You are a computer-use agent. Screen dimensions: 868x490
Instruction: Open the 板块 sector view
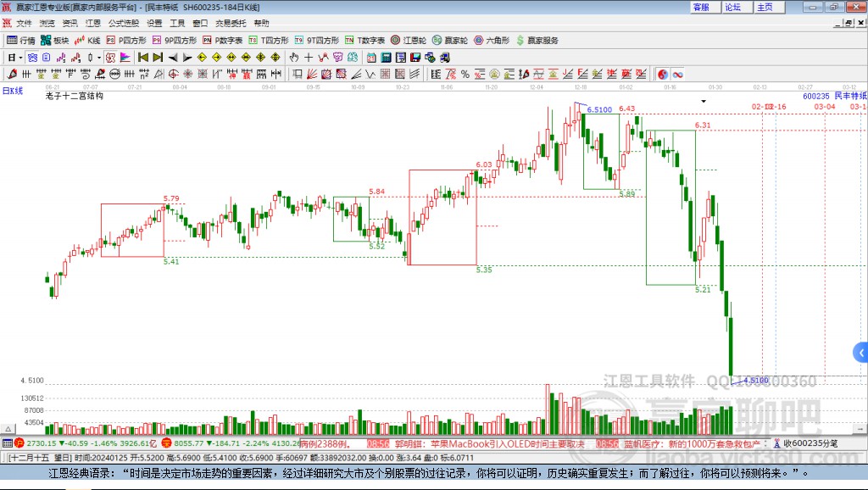tap(55, 41)
